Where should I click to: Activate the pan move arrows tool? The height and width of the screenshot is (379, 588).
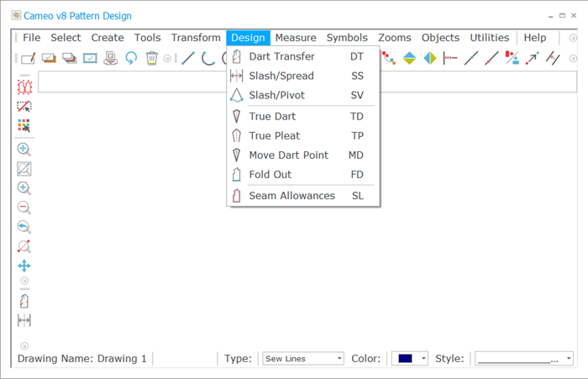point(24,266)
